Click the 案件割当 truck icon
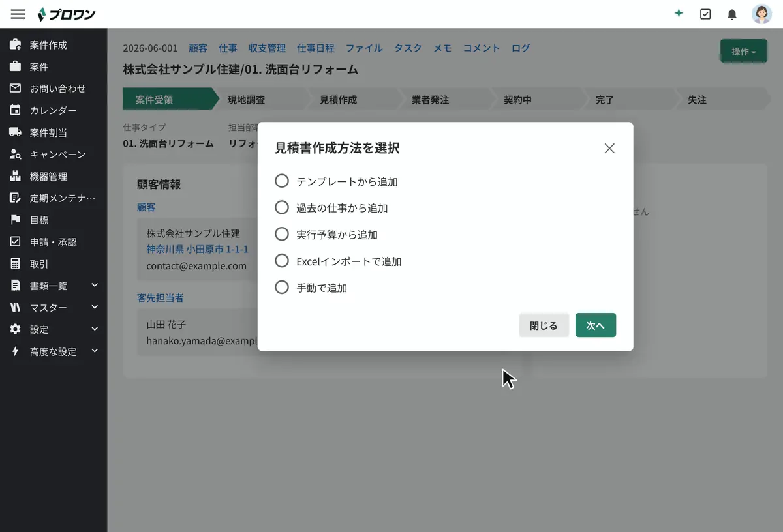The width and height of the screenshot is (783, 532). [15, 132]
